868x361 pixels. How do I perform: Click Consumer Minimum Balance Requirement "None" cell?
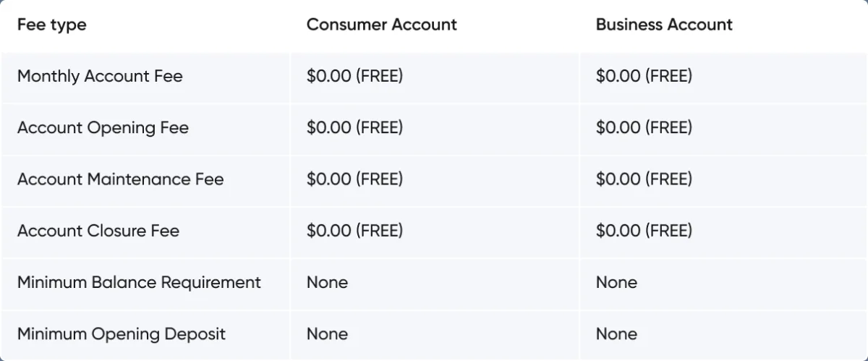(x=327, y=282)
